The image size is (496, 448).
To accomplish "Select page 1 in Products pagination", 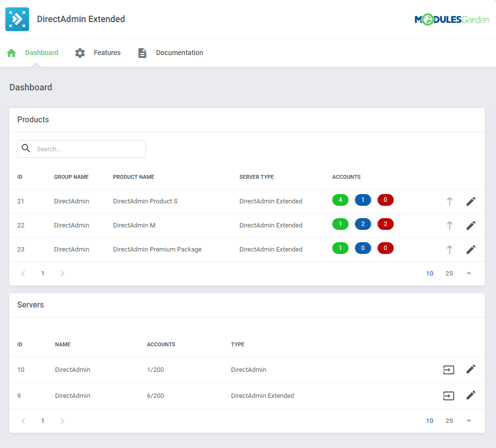I will [43, 274].
